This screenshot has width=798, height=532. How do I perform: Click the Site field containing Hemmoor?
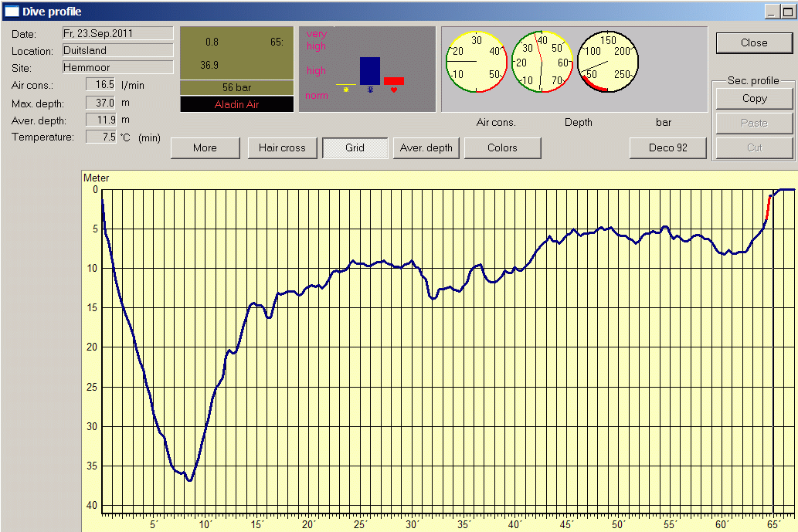pyautogui.click(x=117, y=67)
